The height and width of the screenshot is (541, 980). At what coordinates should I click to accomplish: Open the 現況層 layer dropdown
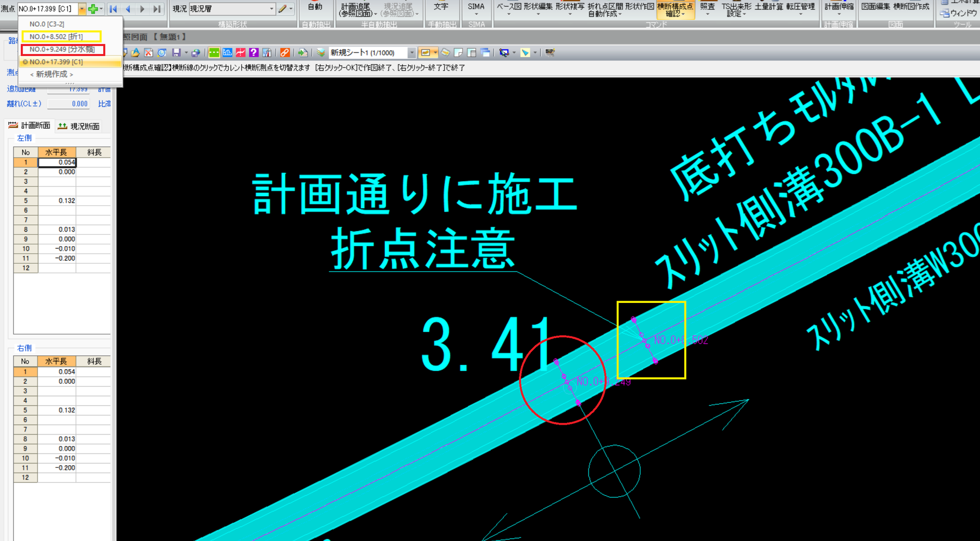[x=271, y=9]
